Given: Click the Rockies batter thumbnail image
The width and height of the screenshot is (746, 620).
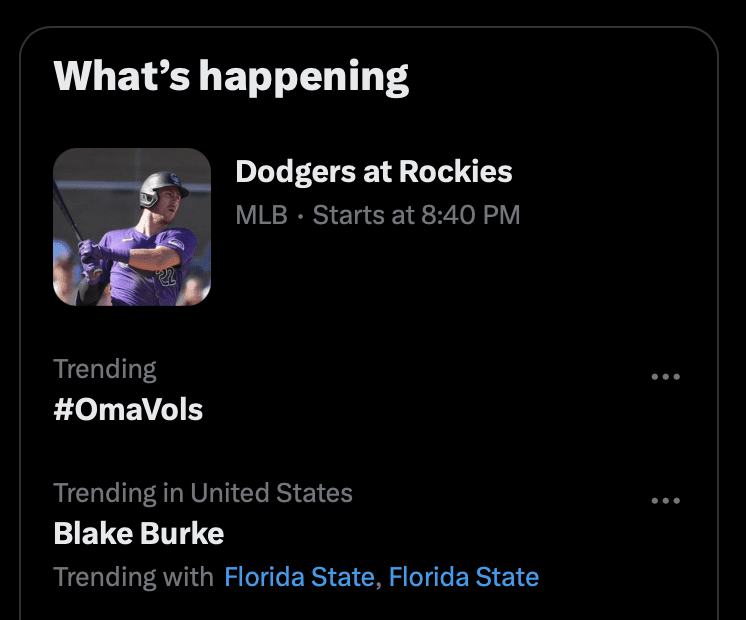Looking at the screenshot, I should (x=131, y=227).
